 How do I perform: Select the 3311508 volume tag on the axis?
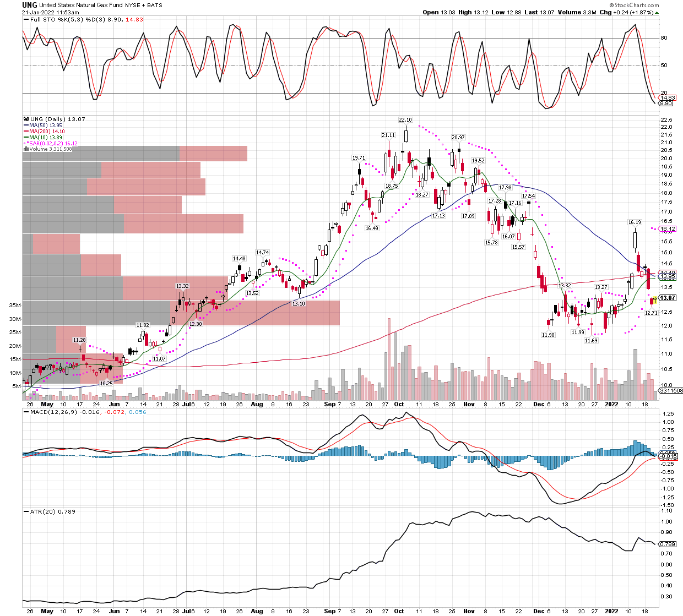[671, 390]
